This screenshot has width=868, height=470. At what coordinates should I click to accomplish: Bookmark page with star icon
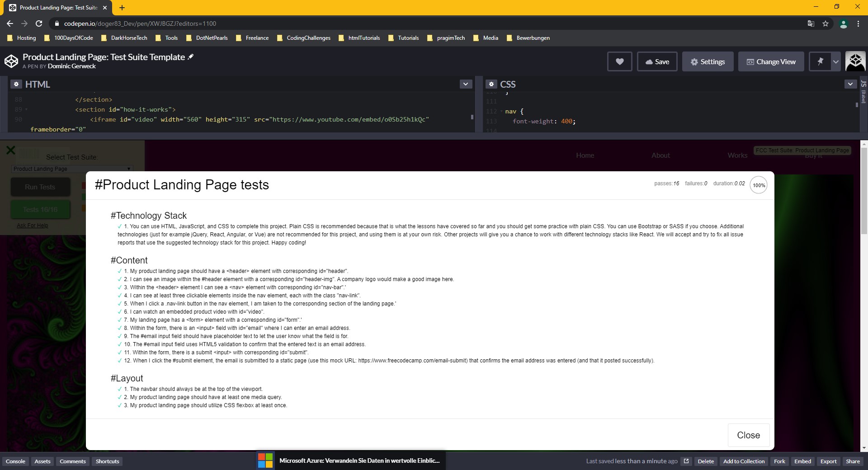coord(826,23)
